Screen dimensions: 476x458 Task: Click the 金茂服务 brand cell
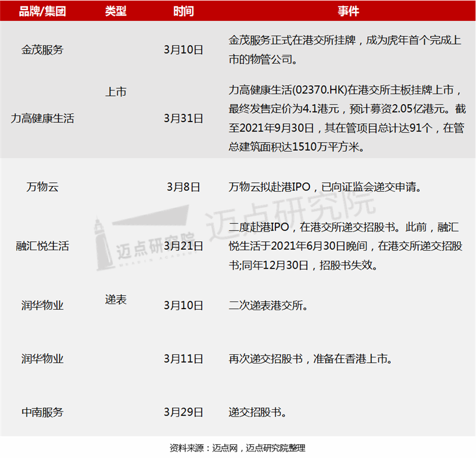(42, 50)
